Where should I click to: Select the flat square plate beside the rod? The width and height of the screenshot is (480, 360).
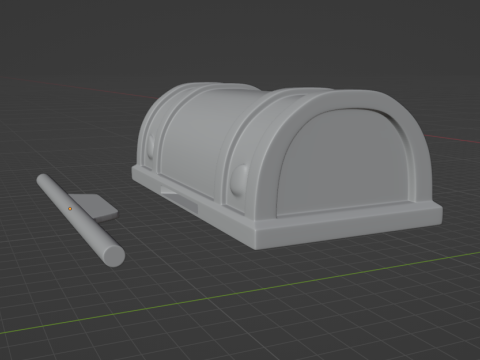point(95,208)
